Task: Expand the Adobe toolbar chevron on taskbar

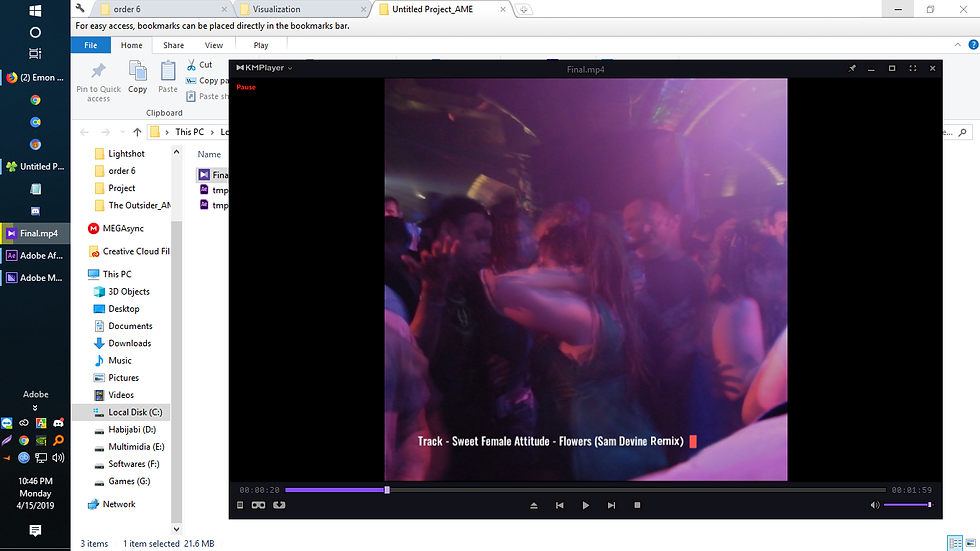Action: tap(35, 407)
